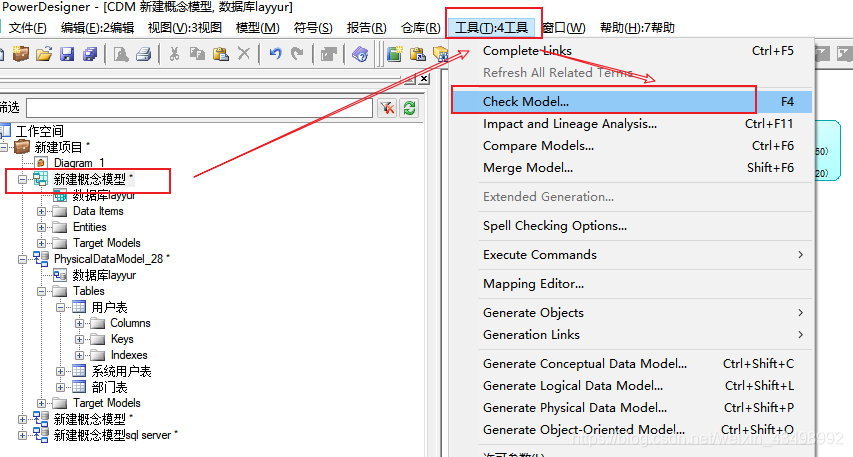Click the Save floppy-disk toolbar icon
Viewport: 853px width, 457px height.
click(x=67, y=54)
